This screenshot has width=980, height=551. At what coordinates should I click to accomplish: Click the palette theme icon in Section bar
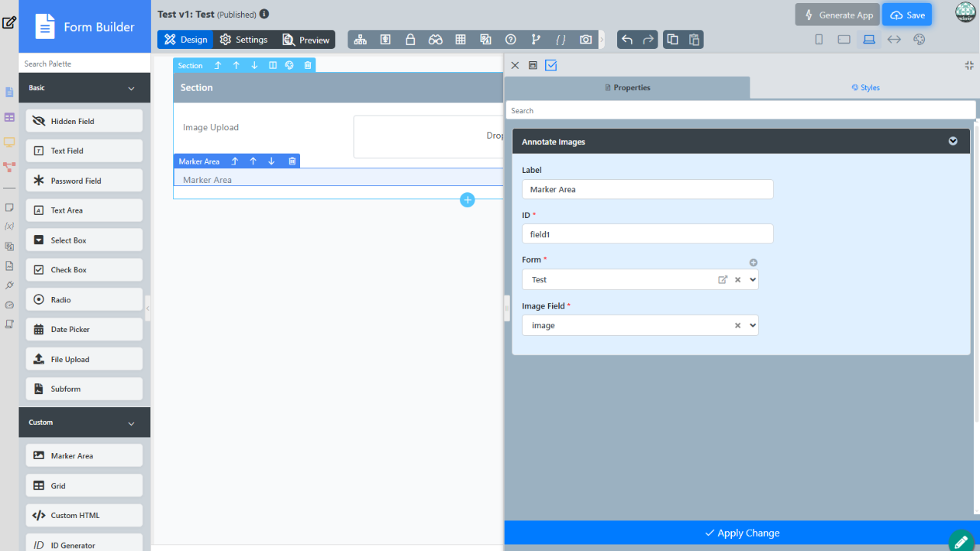tap(289, 66)
